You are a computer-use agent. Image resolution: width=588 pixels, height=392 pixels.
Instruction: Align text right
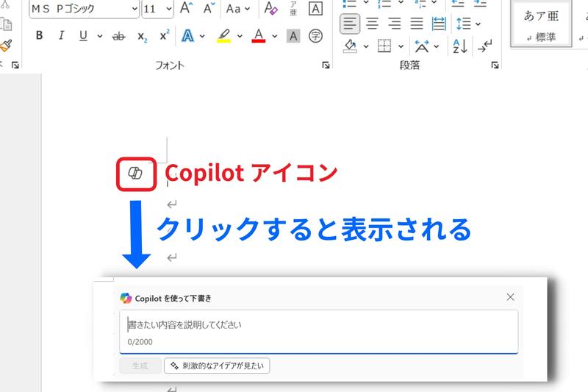point(394,24)
